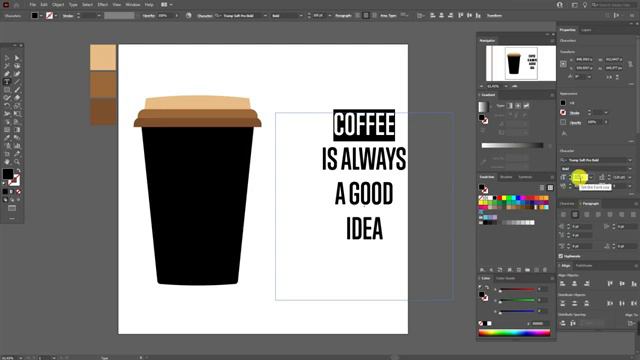Open control bar font family dropdown
The image size is (640, 360).
coord(265,16)
